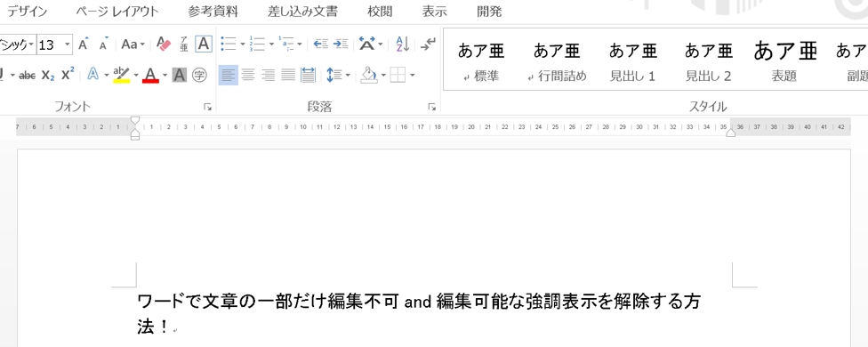
Task: Apply the 見出し 1 style
Action: (x=632, y=61)
